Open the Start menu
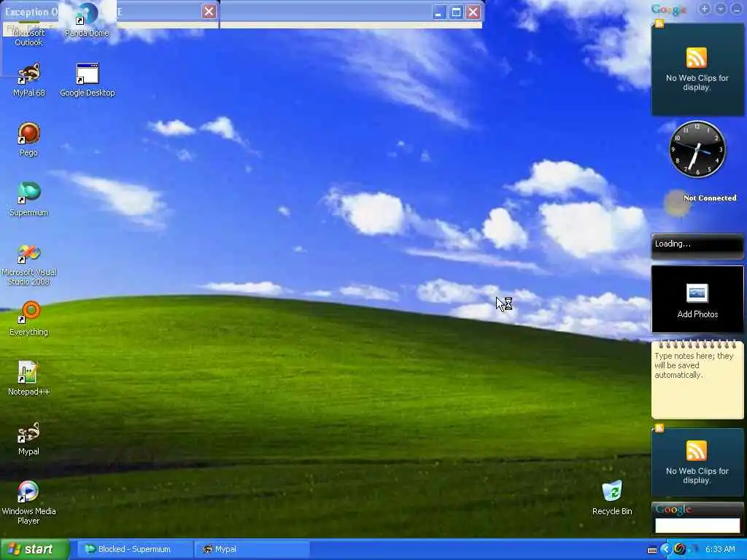747x560 pixels. [35, 549]
